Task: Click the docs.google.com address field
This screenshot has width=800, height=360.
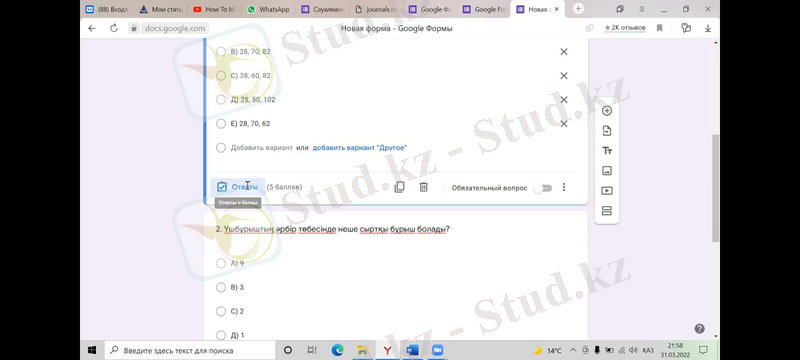Action: [174, 29]
